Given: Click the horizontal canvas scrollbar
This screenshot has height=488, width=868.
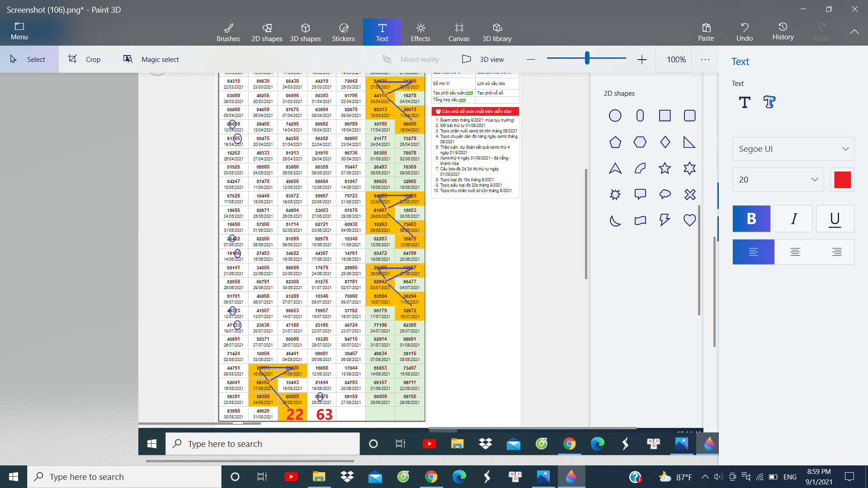Looking at the screenshot, I should click(250, 461).
